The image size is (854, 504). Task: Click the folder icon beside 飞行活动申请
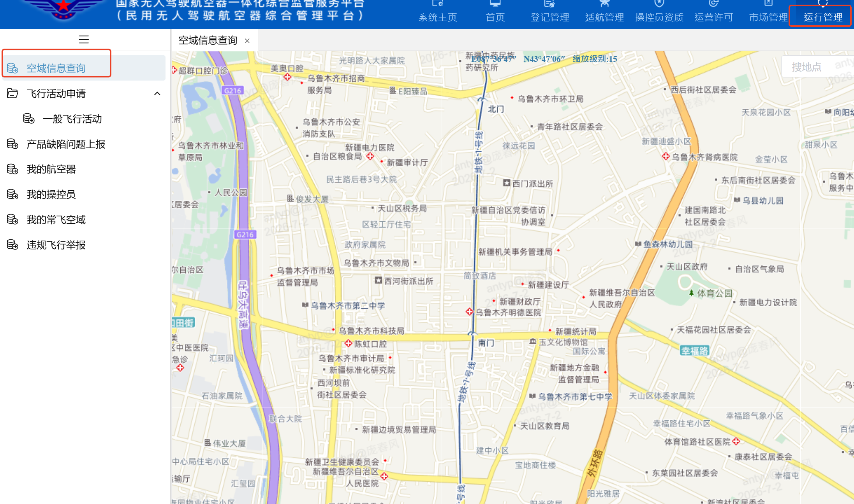coord(12,93)
